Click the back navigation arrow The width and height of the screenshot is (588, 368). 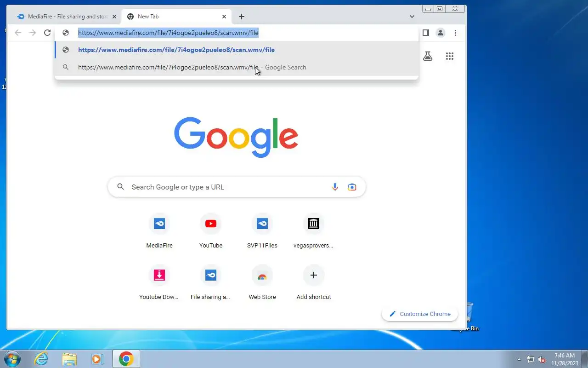tap(18, 33)
